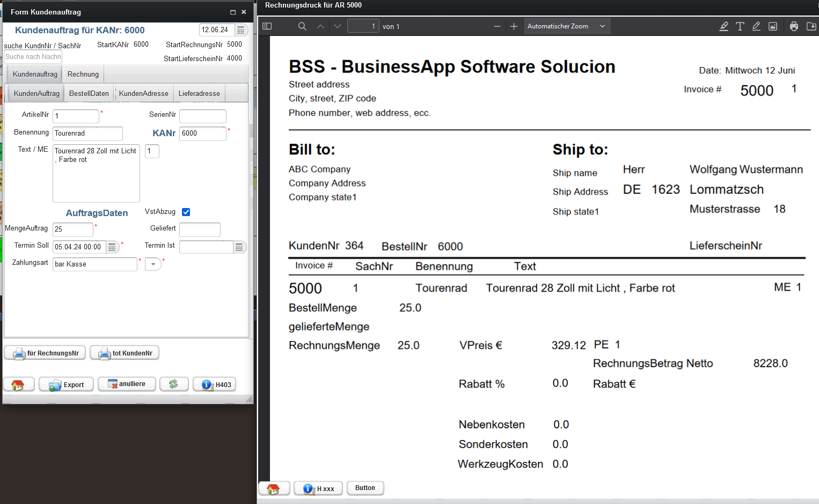Image resolution: width=819 pixels, height=504 pixels.
Task: Click the '8228.0' invoice amount
Action: click(x=770, y=364)
